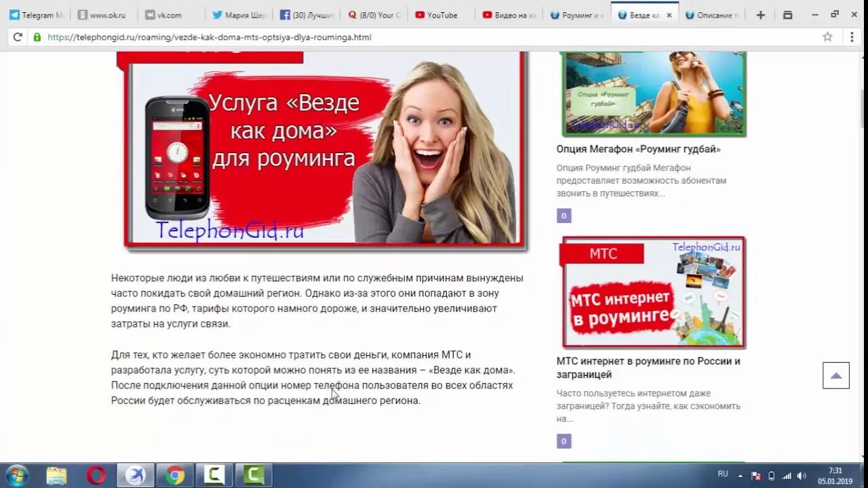Screen dimensions: 868x488
Task: Click the Action Center flag tray icon
Action: point(756,476)
